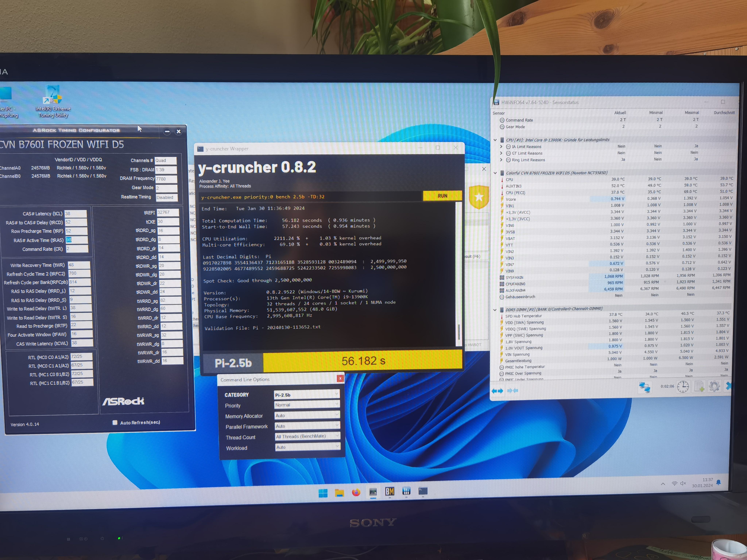747x560 pixels.
Task: Expand IA Limit Reasons row
Action: pyautogui.click(x=502, y=147)
